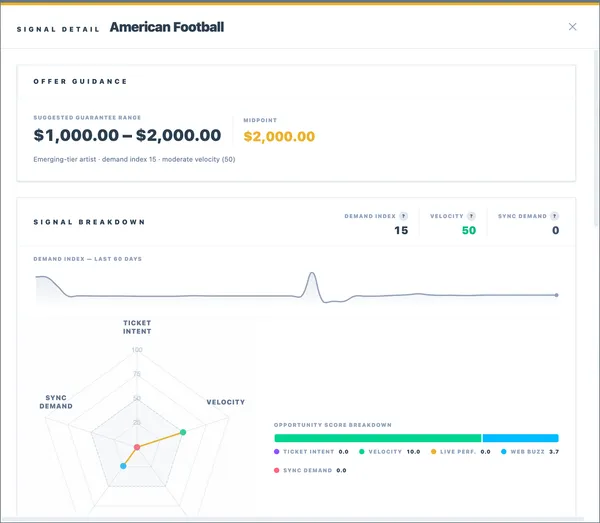Click the green Velocity legend dot
This screenshot has height=523, width=600.
362,451
